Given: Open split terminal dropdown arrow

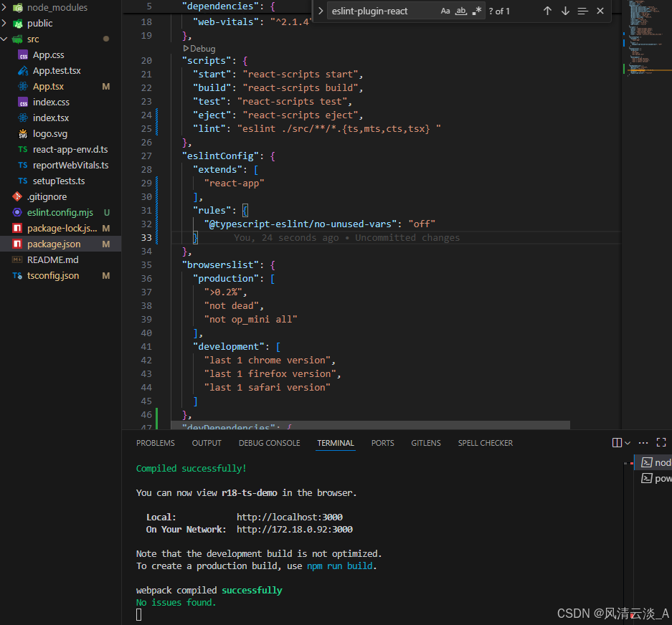Looking at the screenshot, I should pyautogui.click(x=628, y=443).
